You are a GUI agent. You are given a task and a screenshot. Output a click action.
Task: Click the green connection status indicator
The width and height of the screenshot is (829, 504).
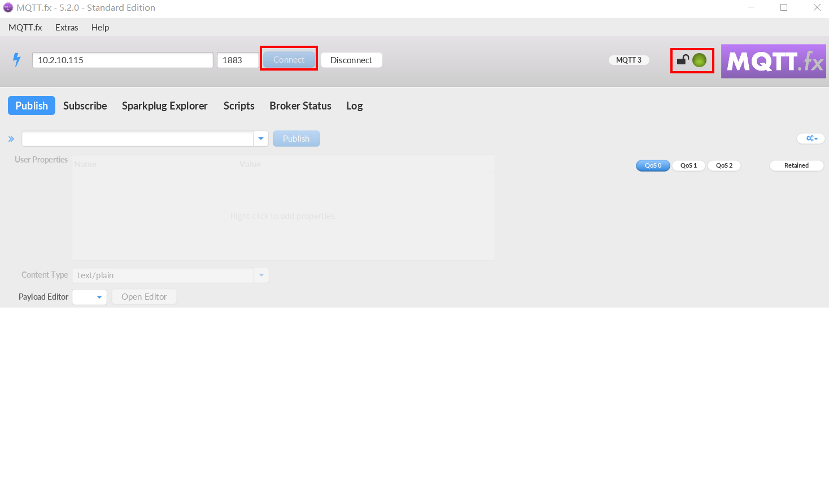click(699, 60)
